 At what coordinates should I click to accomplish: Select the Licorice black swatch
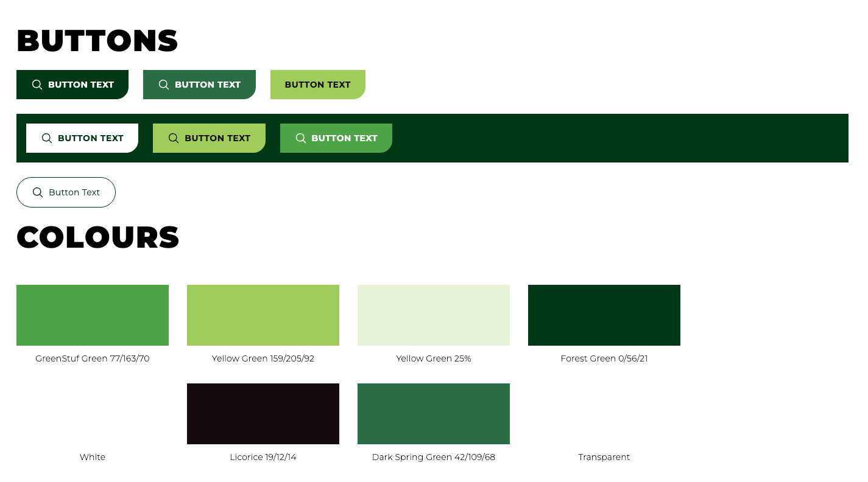263,414
